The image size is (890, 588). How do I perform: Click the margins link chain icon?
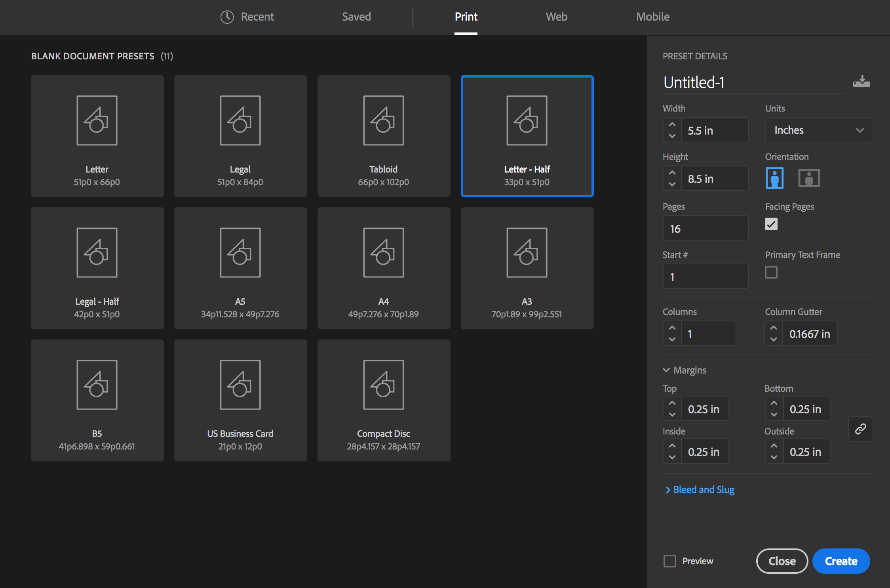click(860, 429)
